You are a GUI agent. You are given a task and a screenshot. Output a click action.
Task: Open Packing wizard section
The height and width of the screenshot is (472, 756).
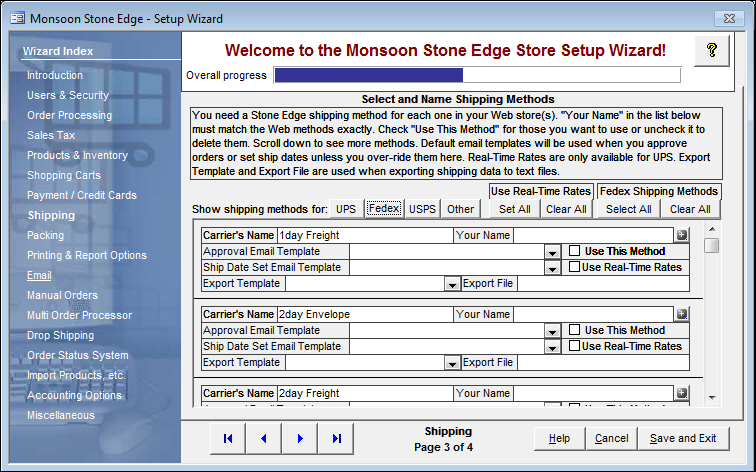click(45, 235)
